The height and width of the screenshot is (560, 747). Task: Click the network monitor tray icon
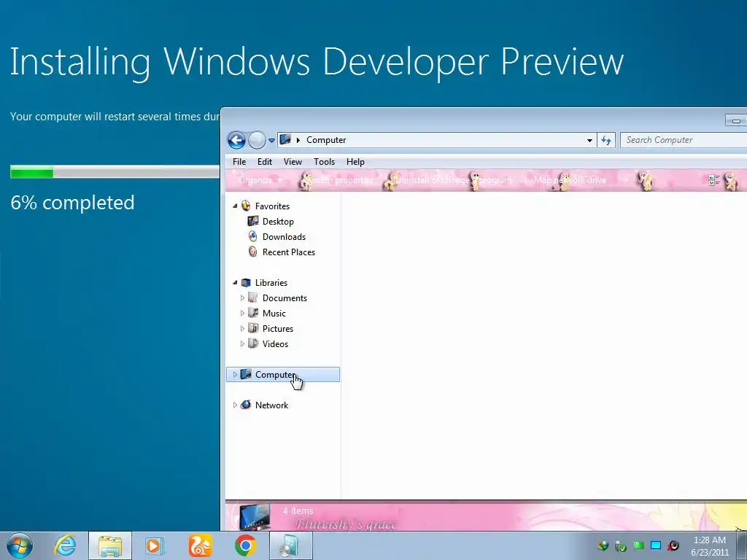pyautogui.click(x=656, y=545)
